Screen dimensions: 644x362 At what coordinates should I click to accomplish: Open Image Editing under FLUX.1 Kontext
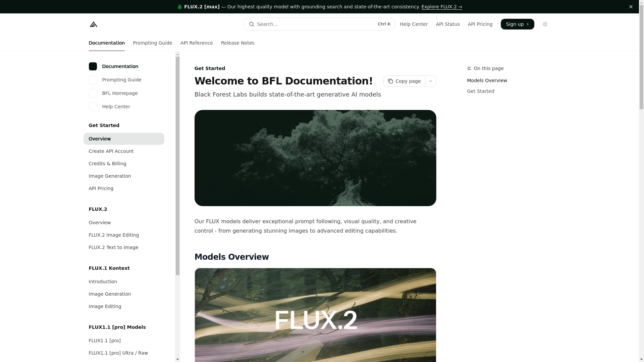[124, 306]
